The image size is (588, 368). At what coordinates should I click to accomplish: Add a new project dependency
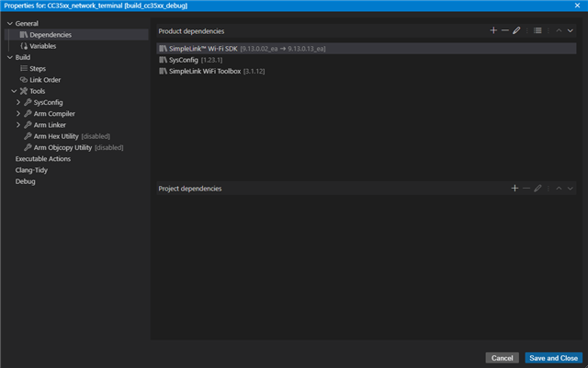[x=514, y=188]
